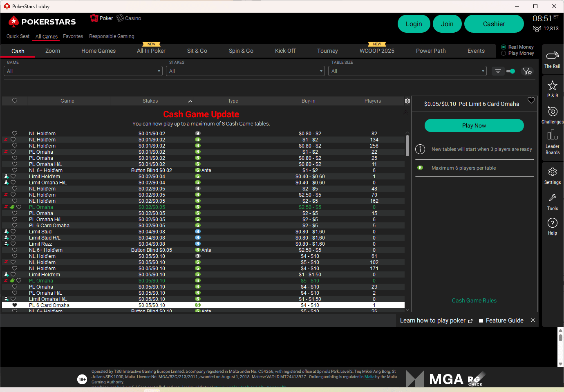Sort by Game column header
The width and height of the screenshot is (564, 392).
[x=68, y=101]
